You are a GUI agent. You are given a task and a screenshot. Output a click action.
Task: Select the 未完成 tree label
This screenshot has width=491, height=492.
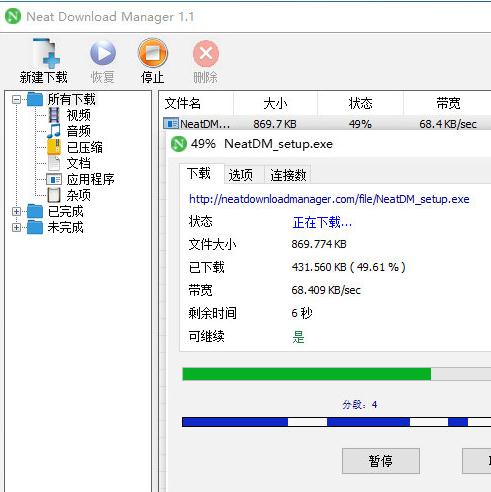click(x=65, y=227)
